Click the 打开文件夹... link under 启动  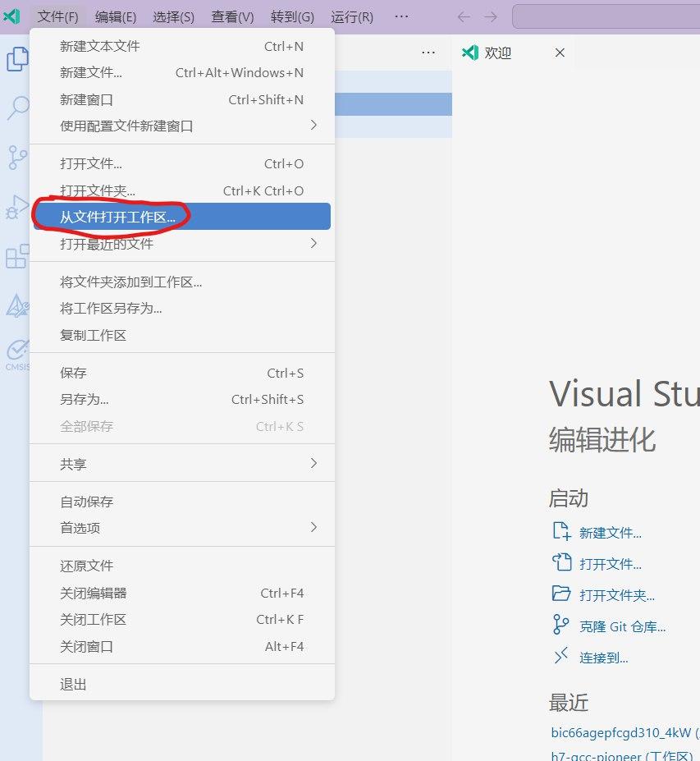tap(617, 595)
